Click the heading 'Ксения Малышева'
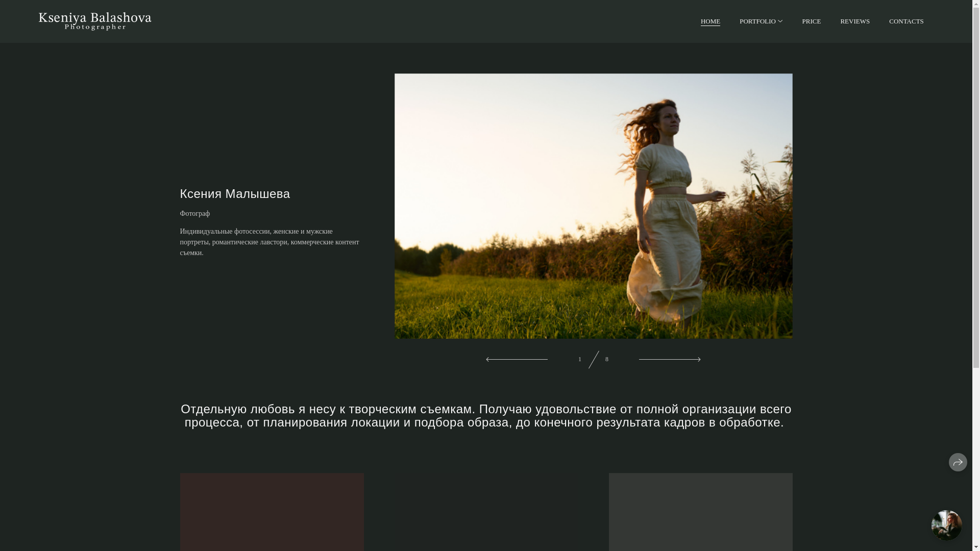The height and width of the screenshot is (551, 980). click(x=235, y=194)
